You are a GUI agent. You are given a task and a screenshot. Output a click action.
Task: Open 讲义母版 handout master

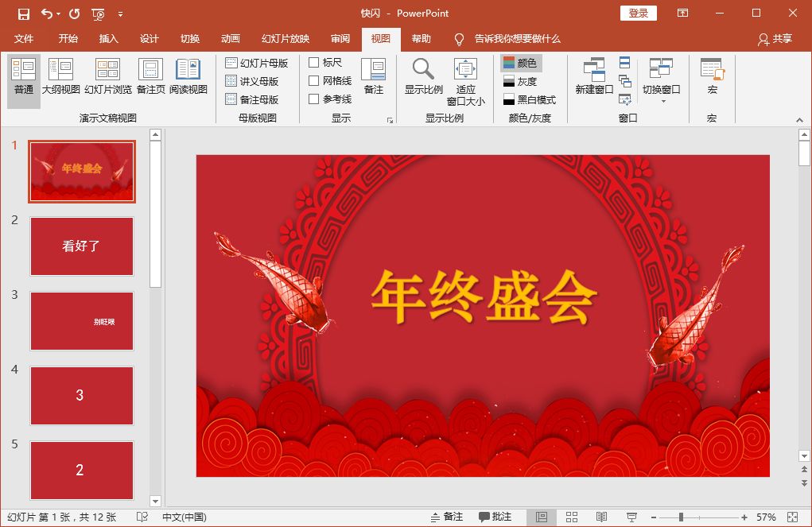(x=252, y=81)
